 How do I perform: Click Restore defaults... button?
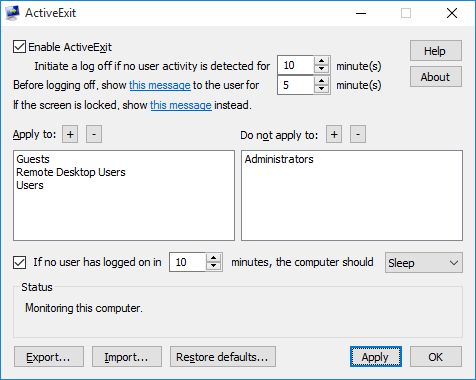coord(223,357)
